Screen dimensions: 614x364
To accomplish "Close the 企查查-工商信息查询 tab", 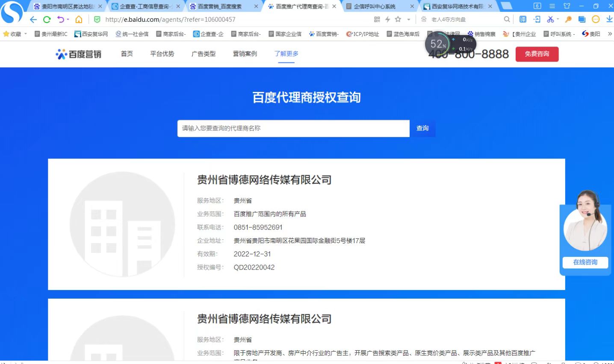I will click(178, 6).
